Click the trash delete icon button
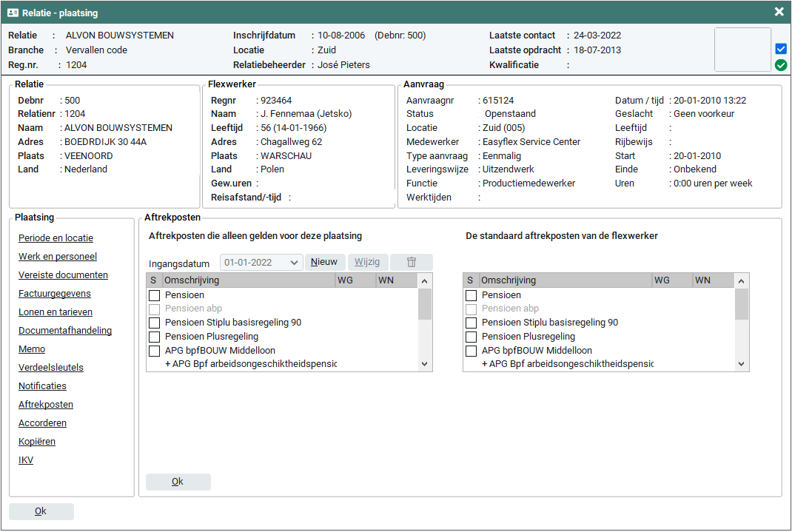The width and height of the screenshot is (792, 532). tap(412, 262)
